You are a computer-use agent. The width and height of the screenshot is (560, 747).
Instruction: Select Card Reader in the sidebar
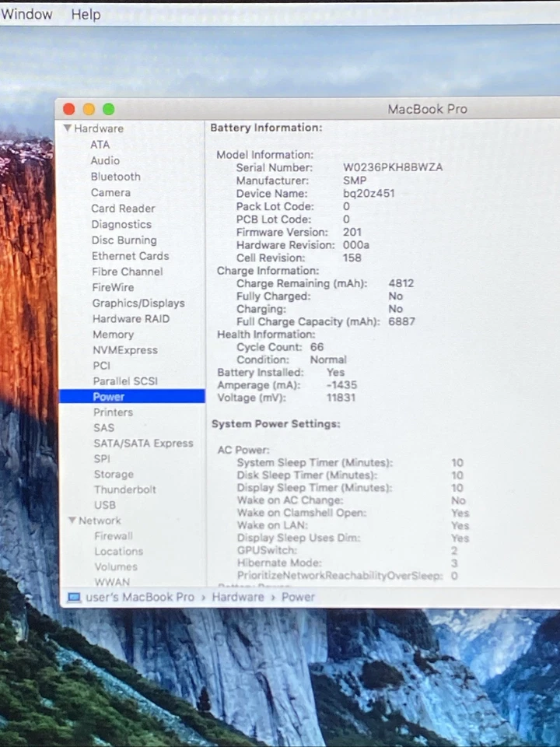(x=123, y=209)
